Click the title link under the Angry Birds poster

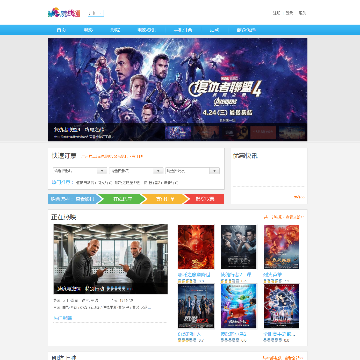(x=233, y=334)
